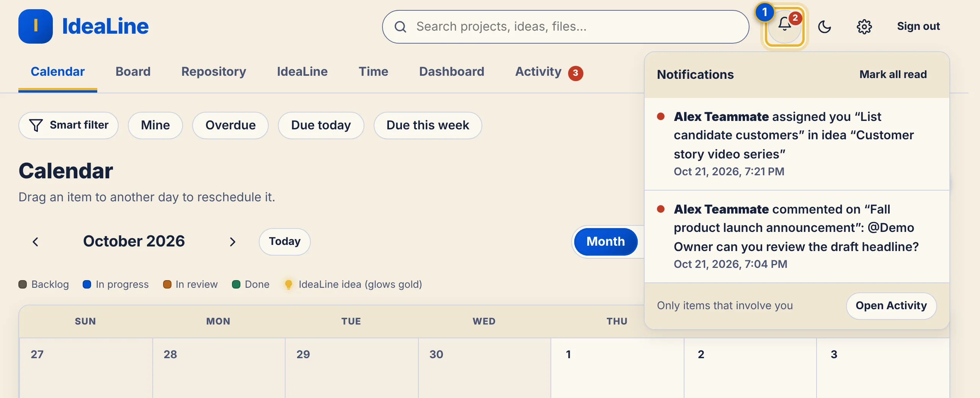Click Sign out

[918, 26]
